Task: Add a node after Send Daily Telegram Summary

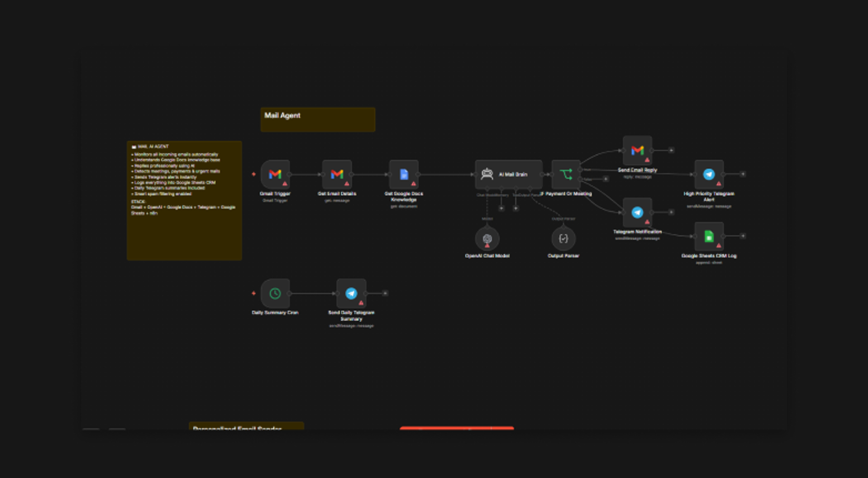Action: [385, 293]
